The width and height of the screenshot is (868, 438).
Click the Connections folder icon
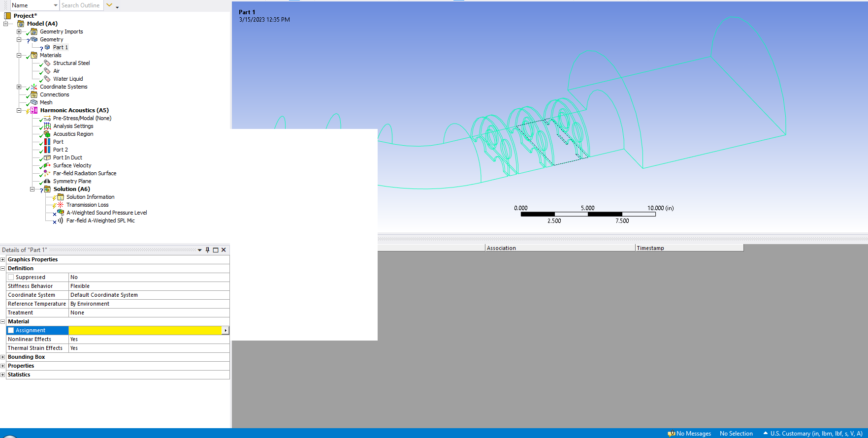(34, 94)
